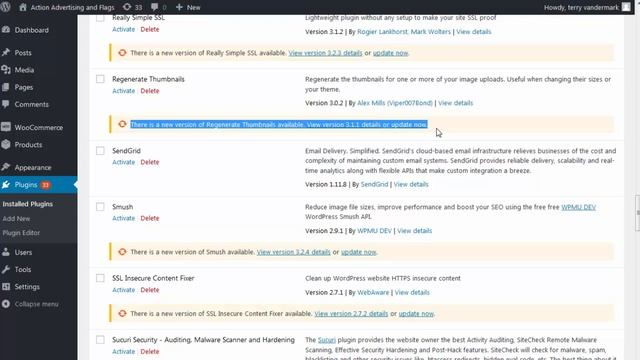The height and width of the screenshot is (360, 640).
Task: Check the Really Simple SSL checkbox
Action: click(100, 18)
